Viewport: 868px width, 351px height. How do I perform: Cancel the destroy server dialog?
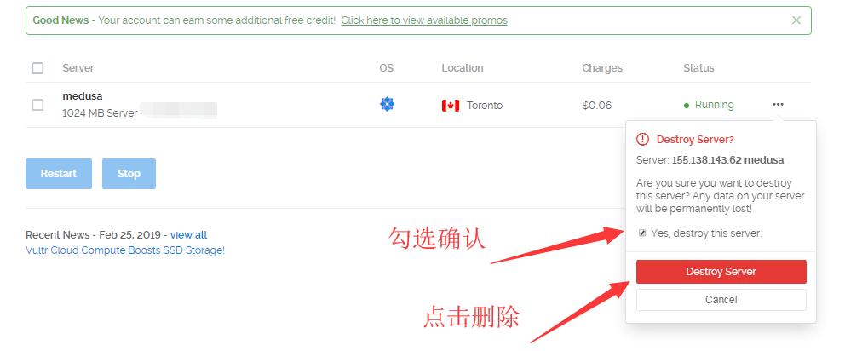[x=721, y=300]
